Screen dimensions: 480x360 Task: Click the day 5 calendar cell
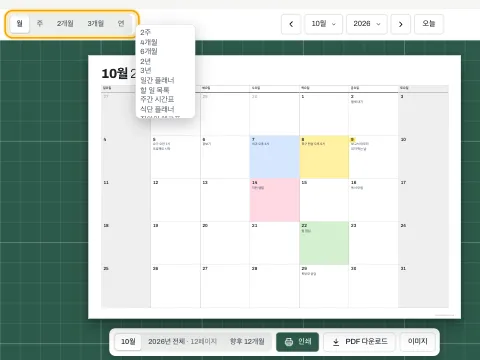coord(175,157)
